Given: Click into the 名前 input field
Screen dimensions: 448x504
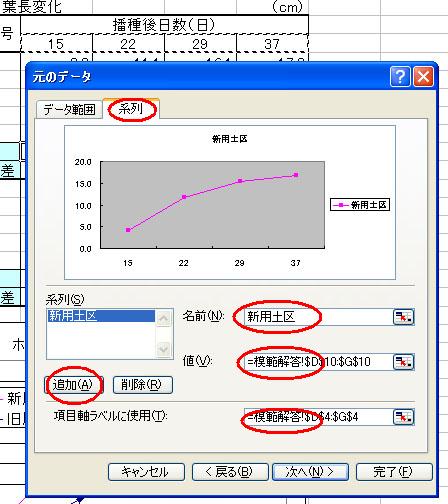Looking at the screenshot, I should click(x=318, y=317).
